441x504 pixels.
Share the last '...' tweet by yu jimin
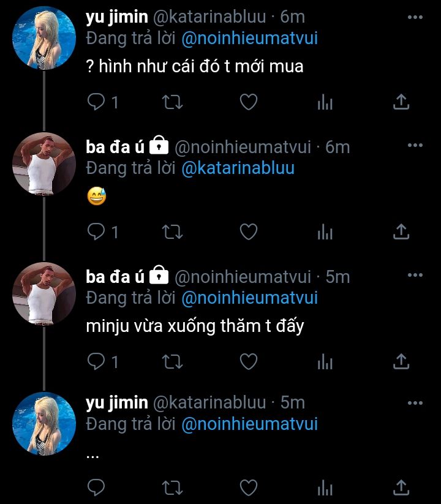coord(401,487)
